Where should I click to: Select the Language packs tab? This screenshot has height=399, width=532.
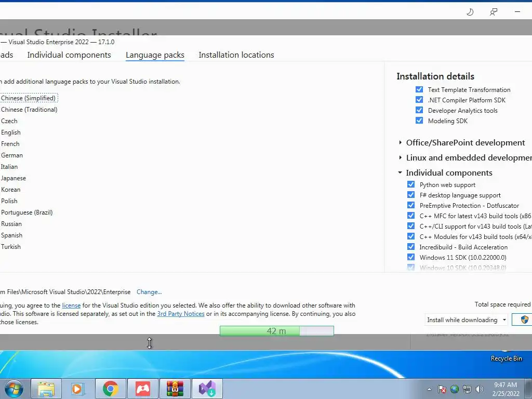click(x=155, y=55)
